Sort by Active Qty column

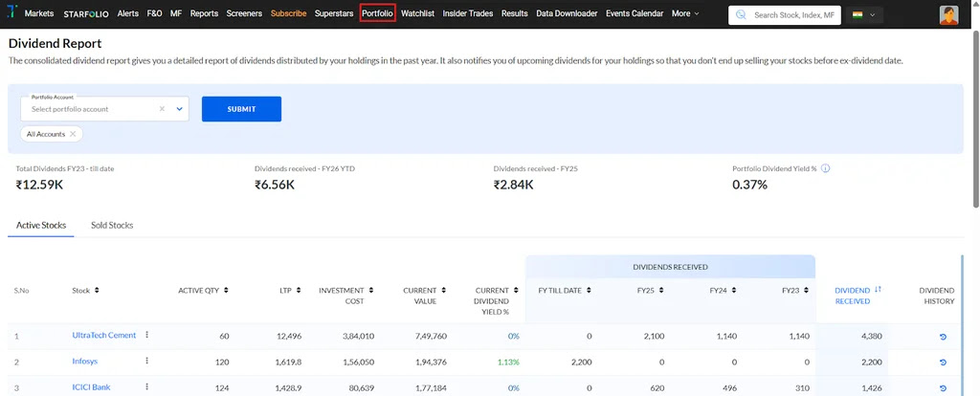point(226,291)
